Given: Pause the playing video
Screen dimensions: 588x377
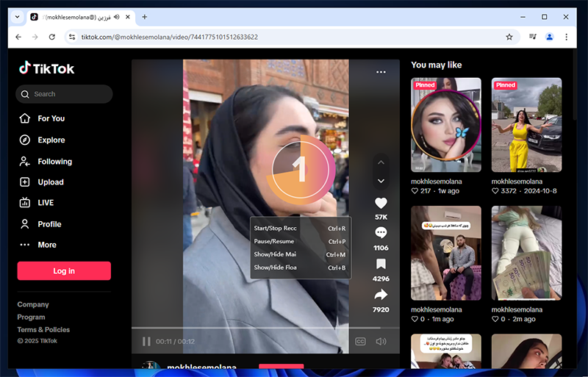Looking at the screenshot, I should click(146, 342).
